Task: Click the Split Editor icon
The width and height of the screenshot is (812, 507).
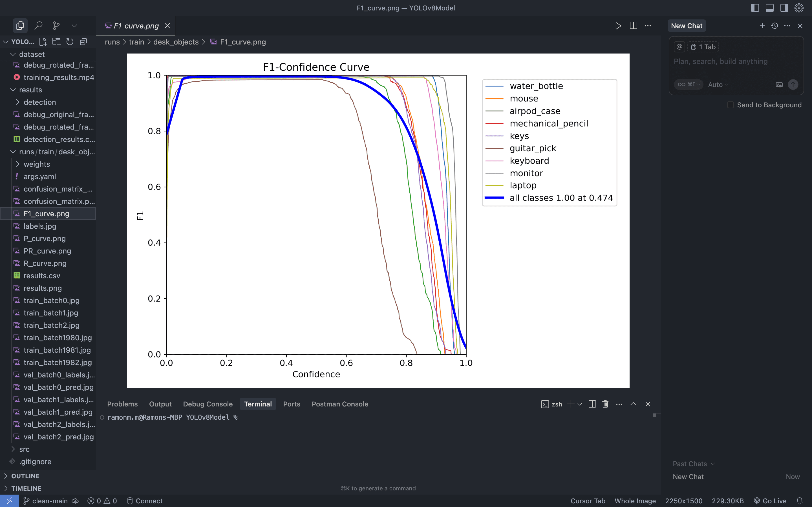Action: 633,25
